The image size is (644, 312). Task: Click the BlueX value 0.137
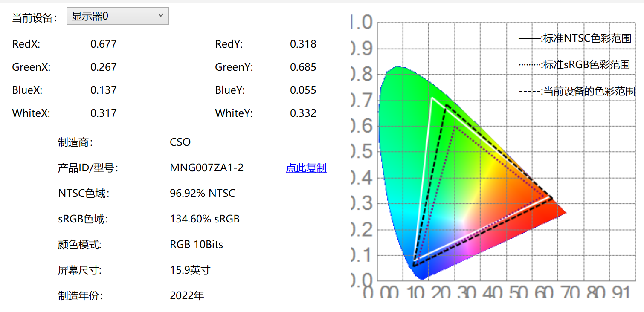coord(104,90)
